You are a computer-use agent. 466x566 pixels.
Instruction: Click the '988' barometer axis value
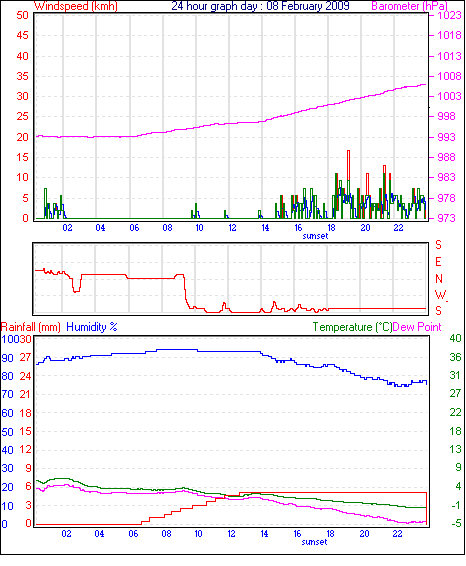click(x=447, y=157)
